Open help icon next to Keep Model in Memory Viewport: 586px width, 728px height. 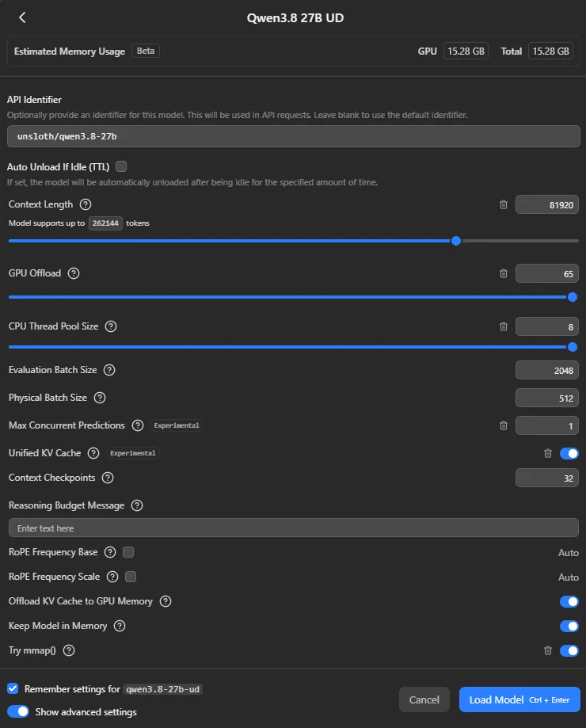click(120, 626)
